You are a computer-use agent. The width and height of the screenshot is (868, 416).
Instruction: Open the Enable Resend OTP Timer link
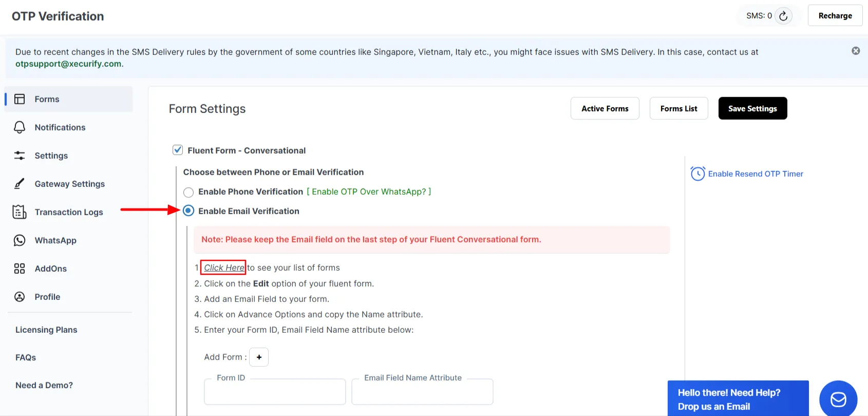point(755,174)
